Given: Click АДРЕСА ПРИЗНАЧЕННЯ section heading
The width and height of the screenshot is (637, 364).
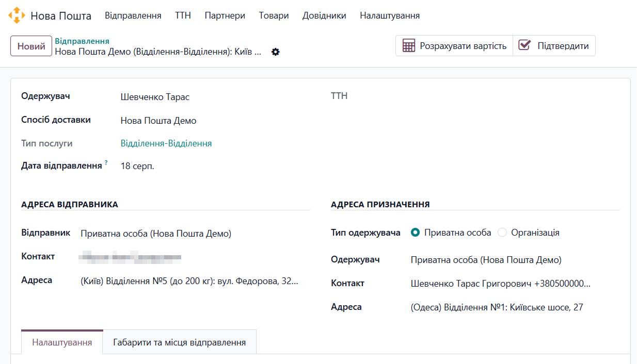Looking at the screenshot, I should [x=380, y=205].
